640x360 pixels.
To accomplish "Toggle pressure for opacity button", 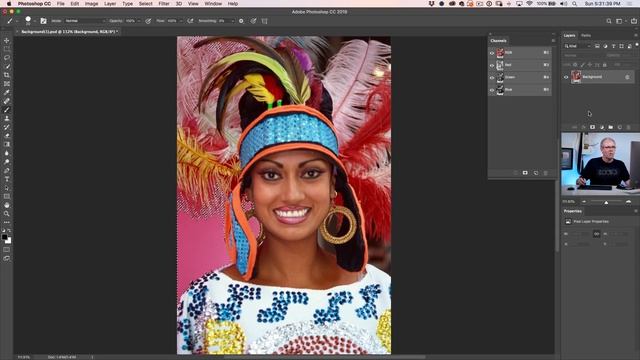I will (x=148, y=21).
